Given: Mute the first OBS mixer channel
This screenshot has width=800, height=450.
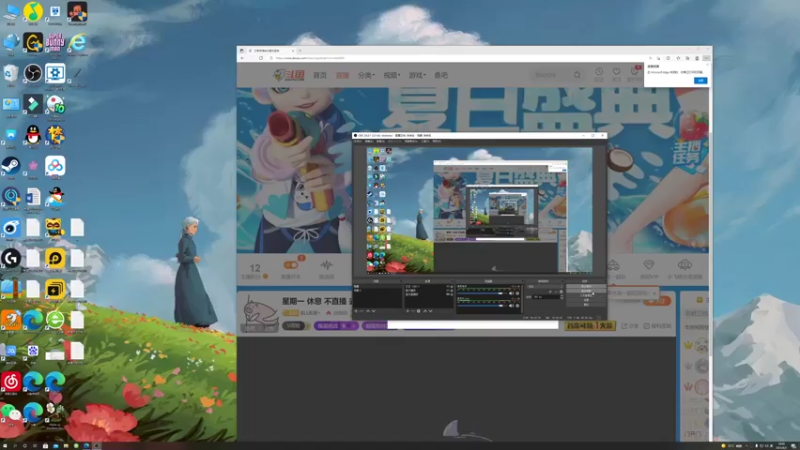Looking at the screenshot, I should [511, 293].
